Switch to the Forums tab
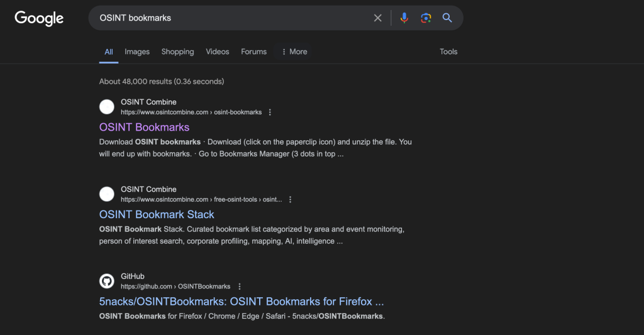The width and height of the screenshot is (644, 335). click(254, 52)
